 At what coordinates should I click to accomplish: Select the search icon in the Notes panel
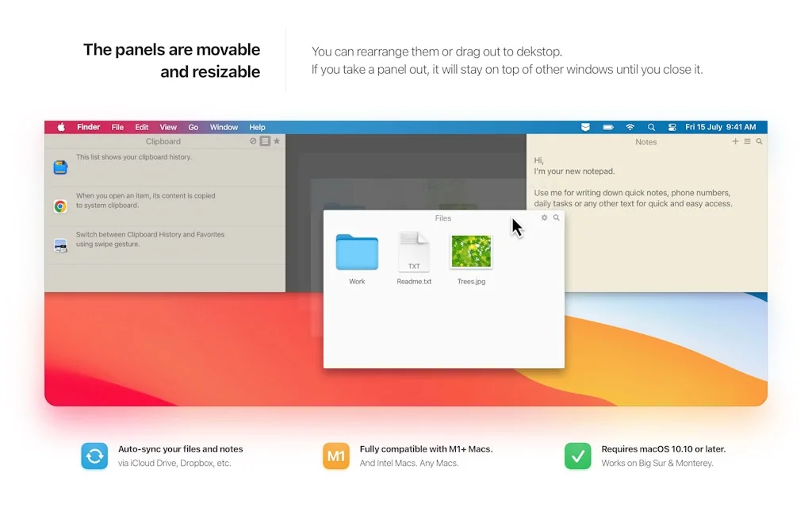758,141
